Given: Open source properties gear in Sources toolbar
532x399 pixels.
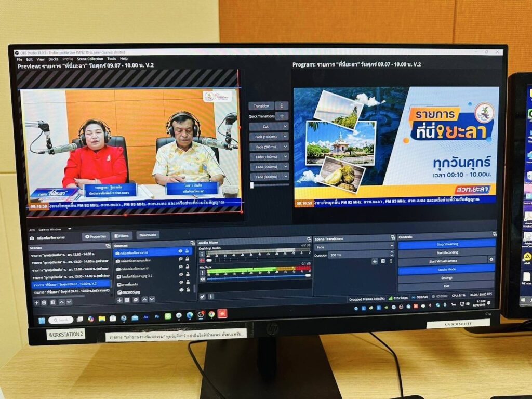Looking at the screenshot, I should point(136,300).
